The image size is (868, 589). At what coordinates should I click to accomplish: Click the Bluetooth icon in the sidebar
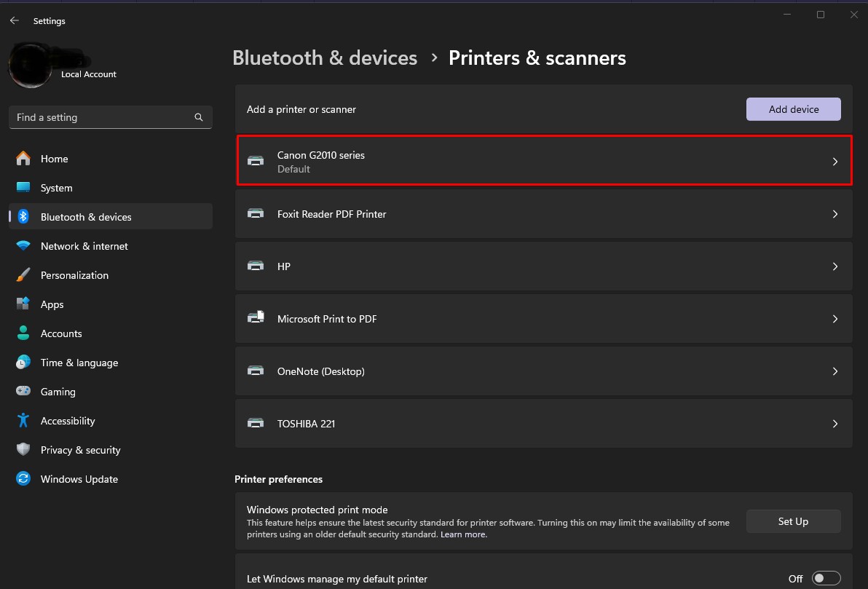(23, 216)
